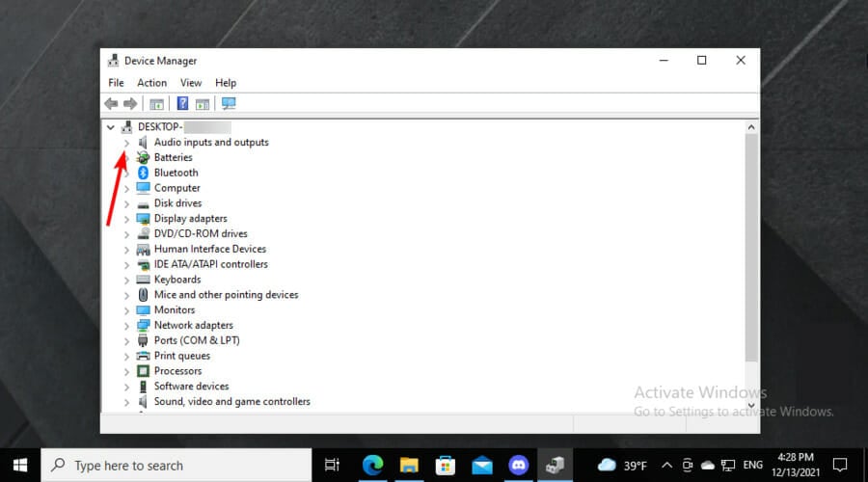
Task: Select the Print queues printer icon
Action: tap(143, 356)
